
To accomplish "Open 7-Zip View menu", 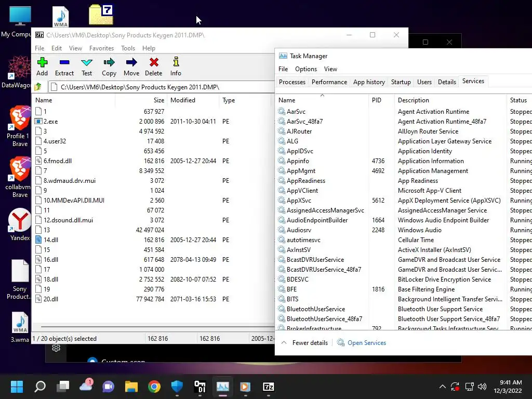I will tap(75, 48).
